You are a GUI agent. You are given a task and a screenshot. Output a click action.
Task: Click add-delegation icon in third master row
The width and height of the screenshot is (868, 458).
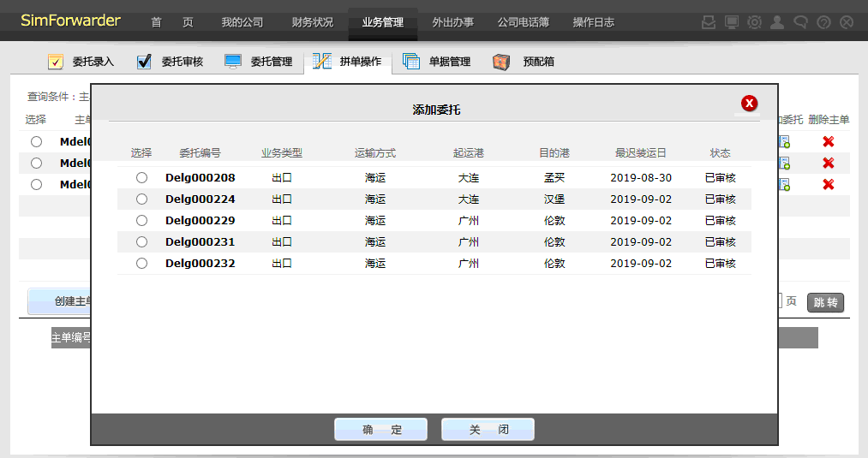pos(784,184)
